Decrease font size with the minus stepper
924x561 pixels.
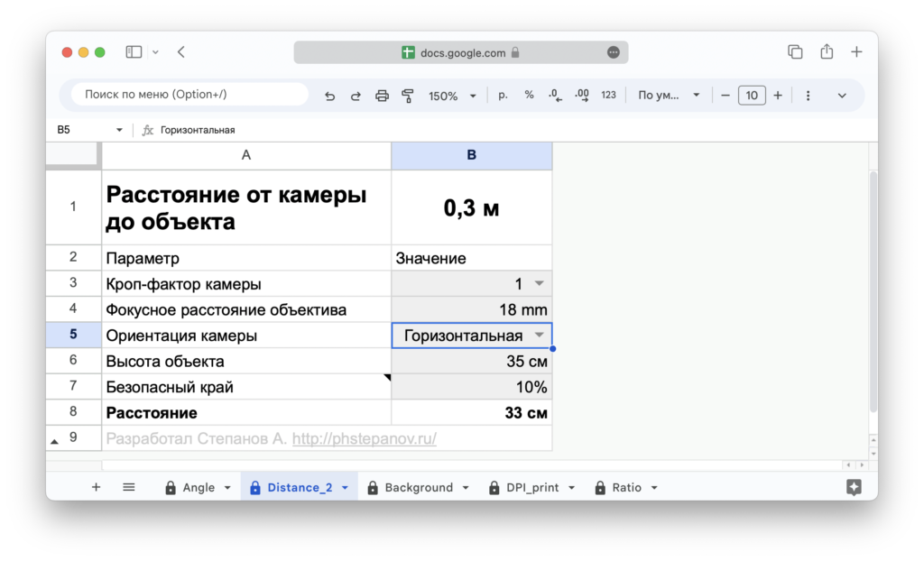[725, 95]
